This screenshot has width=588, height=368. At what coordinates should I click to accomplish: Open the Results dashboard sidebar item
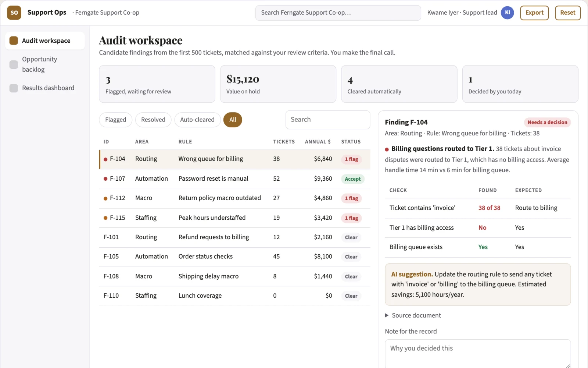point(45,88)
